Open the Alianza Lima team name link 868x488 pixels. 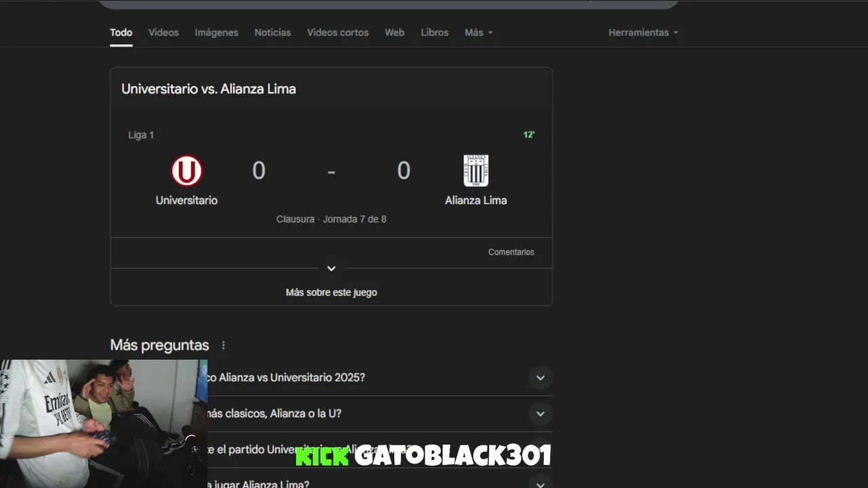(476, 201)
